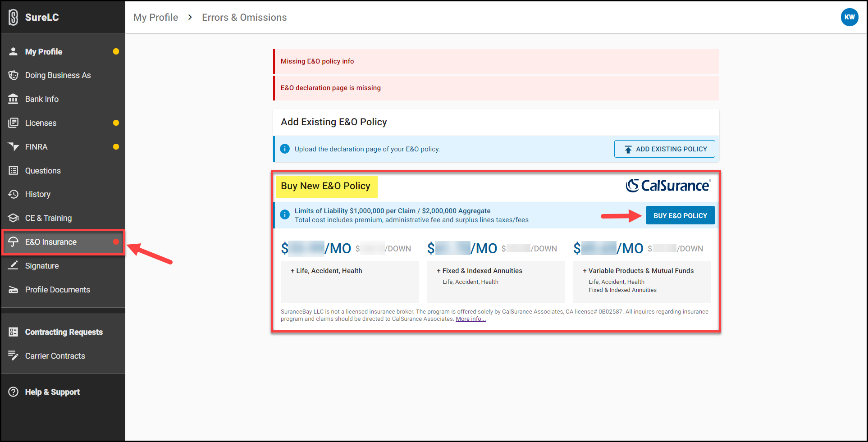
Task: Click the red status dot next to E&O Insurance
Action: tap(116, 242)
